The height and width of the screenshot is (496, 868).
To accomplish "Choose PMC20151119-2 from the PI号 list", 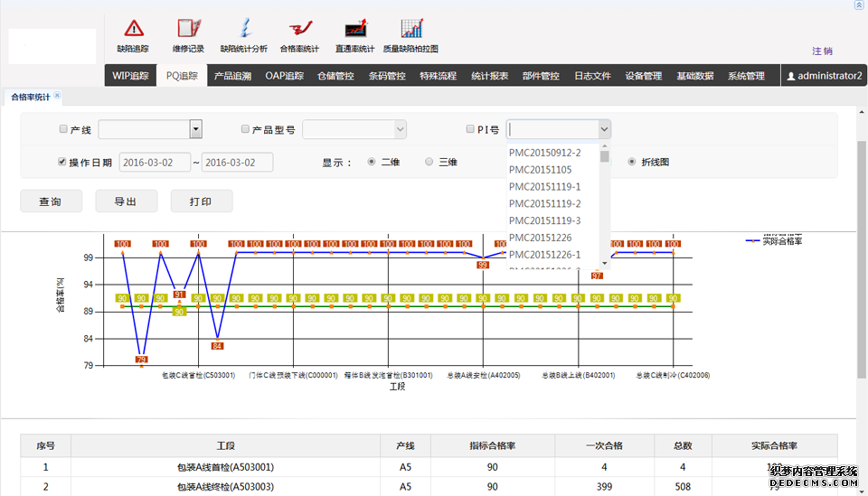I will (x=545, y=204).
